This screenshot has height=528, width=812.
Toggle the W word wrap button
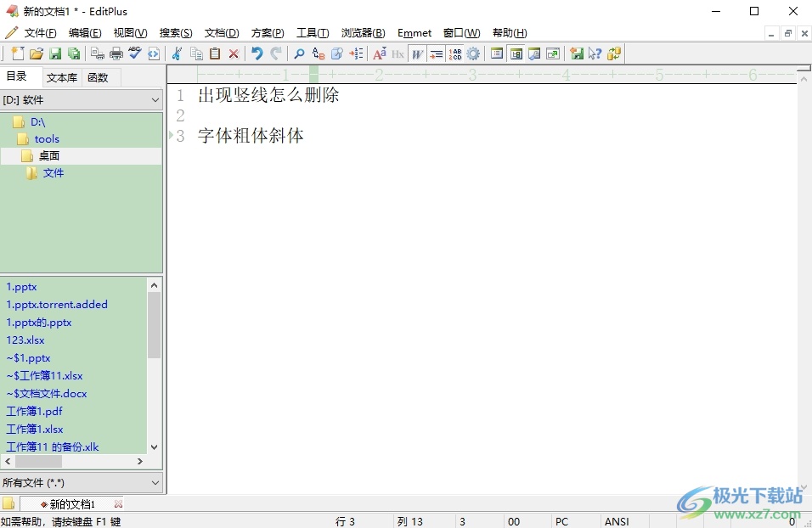[417, 53]
